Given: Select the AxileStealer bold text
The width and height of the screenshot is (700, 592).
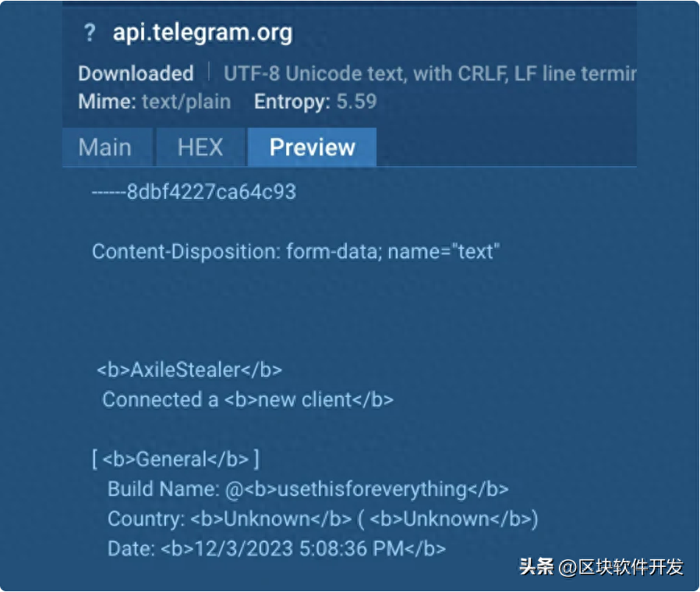Looking at the screenshot, I should click(187, 370).
